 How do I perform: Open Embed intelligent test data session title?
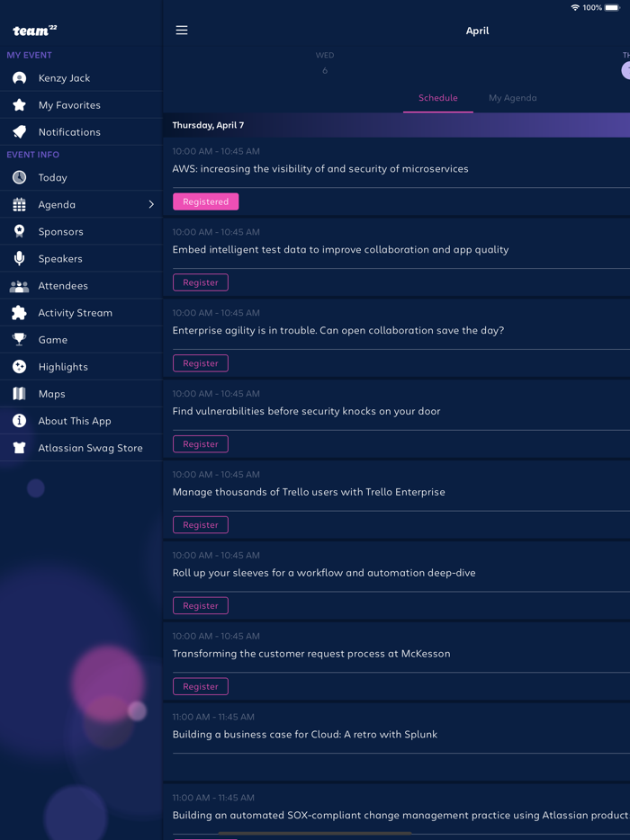[340, 250]
